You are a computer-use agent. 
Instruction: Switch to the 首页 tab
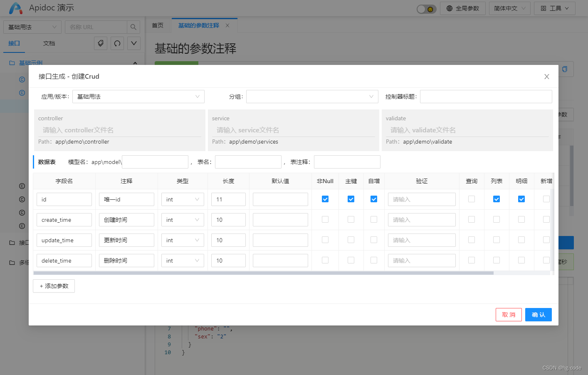coord(158,25)
